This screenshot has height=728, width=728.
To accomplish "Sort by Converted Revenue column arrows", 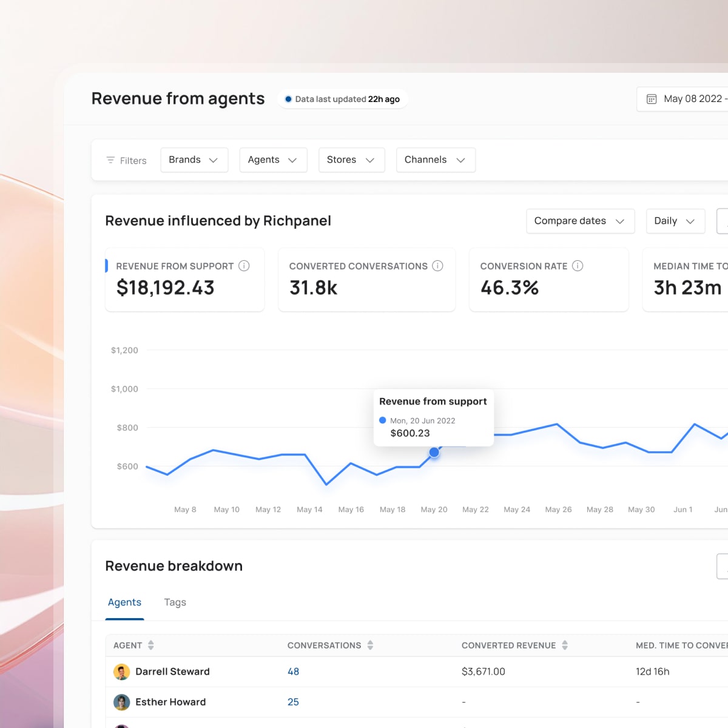I will [565, 645].
